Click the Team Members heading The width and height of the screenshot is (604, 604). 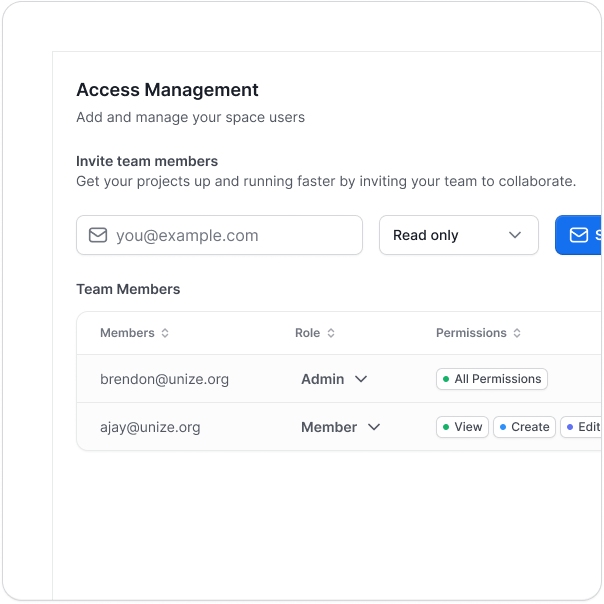128,289
